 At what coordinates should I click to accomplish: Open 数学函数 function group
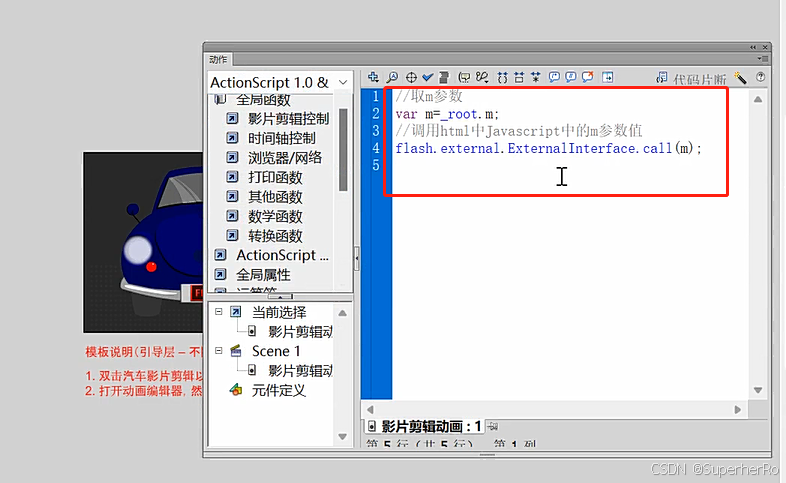pos(275,216)
